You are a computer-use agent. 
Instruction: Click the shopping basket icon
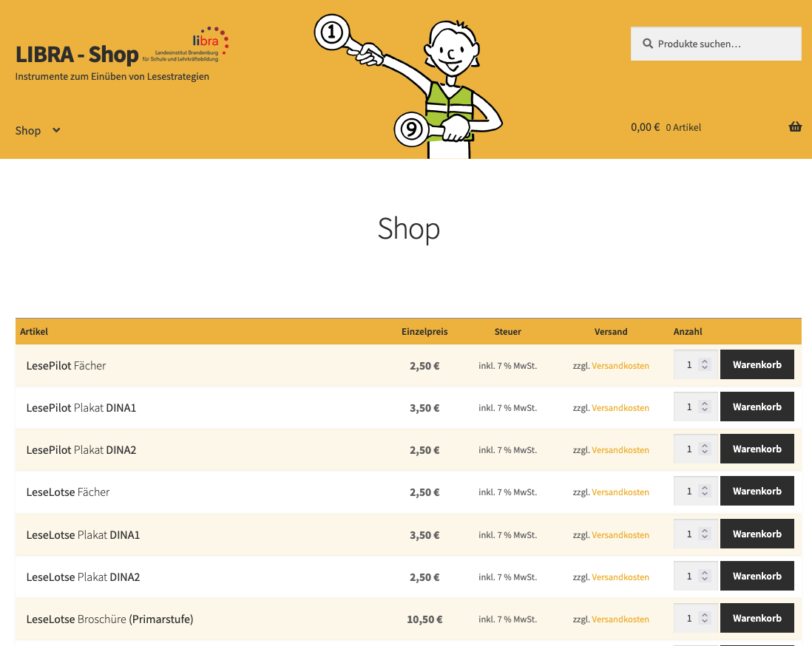tap(795, 127)
